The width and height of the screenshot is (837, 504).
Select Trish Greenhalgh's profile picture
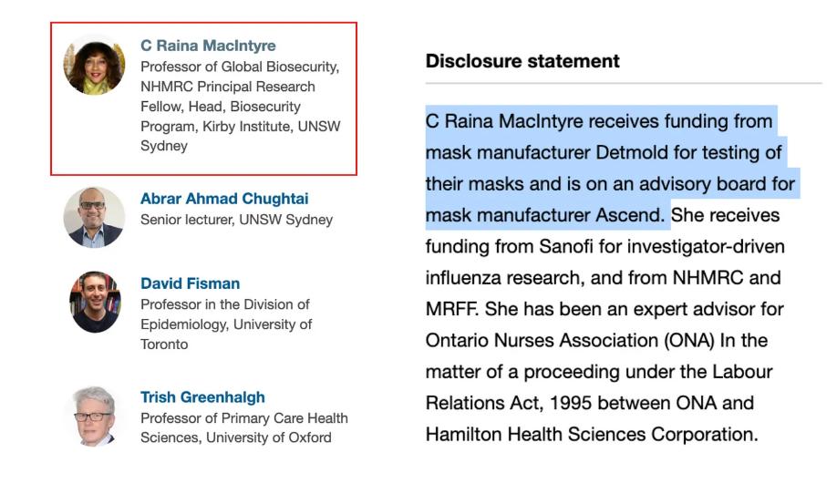point(94,416)
